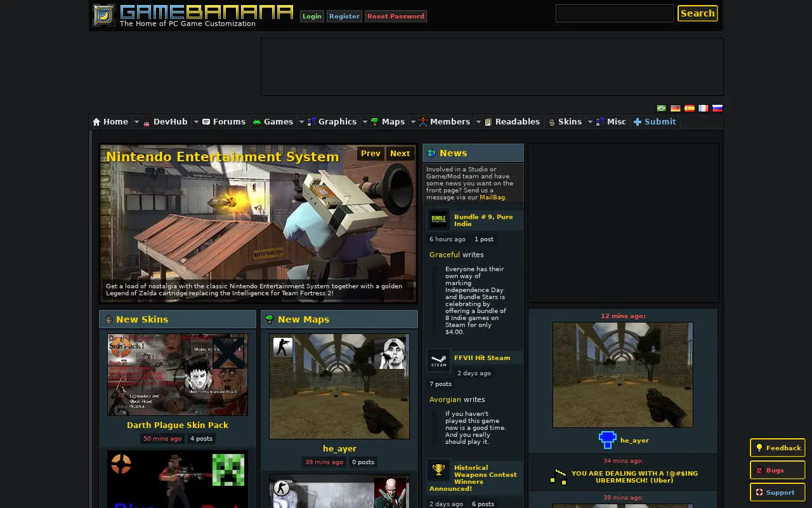Select Submit in the navigation bar
Viewport: 812px width, 508px height.
pyautogui.click(x=655, y=122)
